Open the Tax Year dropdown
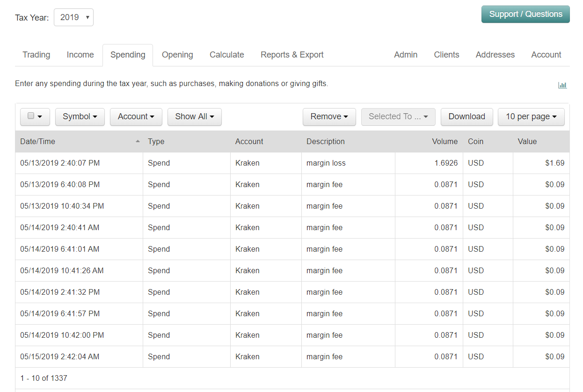 pos(74,17)
